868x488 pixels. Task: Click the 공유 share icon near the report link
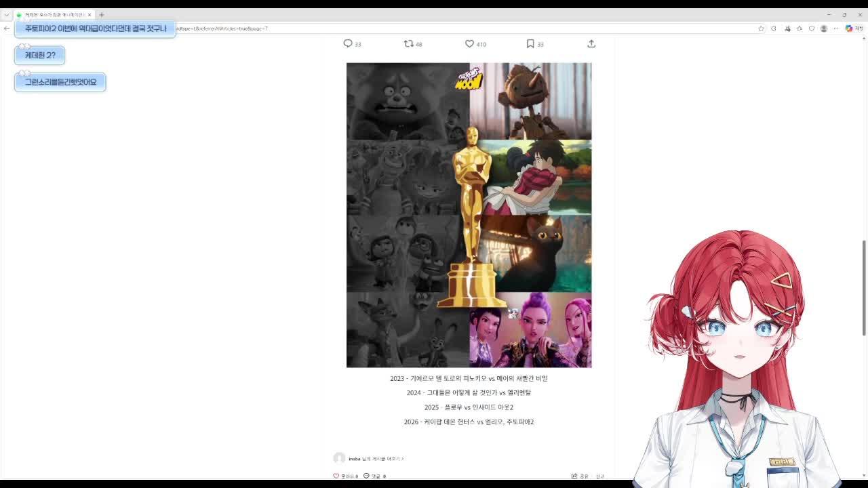click(573, 476)
